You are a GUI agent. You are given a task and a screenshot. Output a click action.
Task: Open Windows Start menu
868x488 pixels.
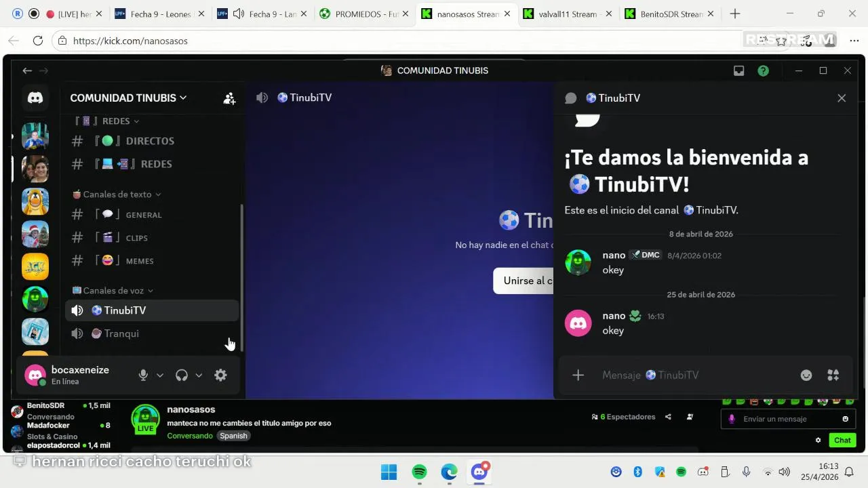[x=389, y=472]
